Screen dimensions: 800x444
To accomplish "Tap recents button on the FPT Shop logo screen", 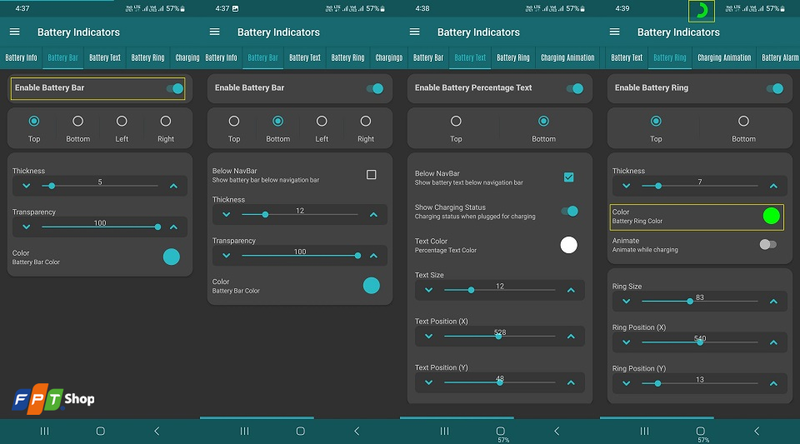I will click(44, 431).
